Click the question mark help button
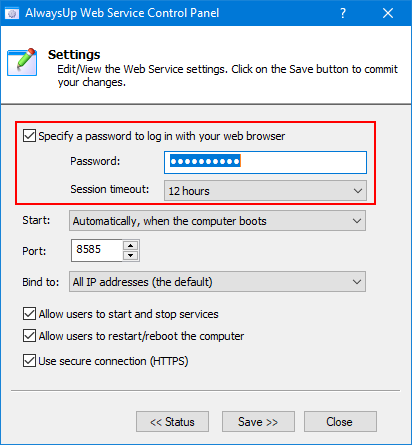 coord(343,13)
